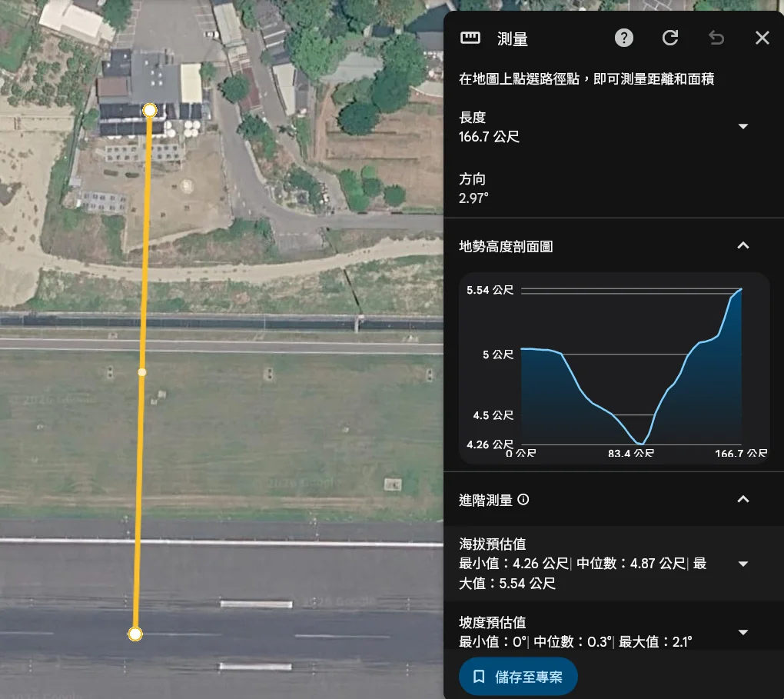Open the 長度 unit dropdown arrow

tap(743, 127)
